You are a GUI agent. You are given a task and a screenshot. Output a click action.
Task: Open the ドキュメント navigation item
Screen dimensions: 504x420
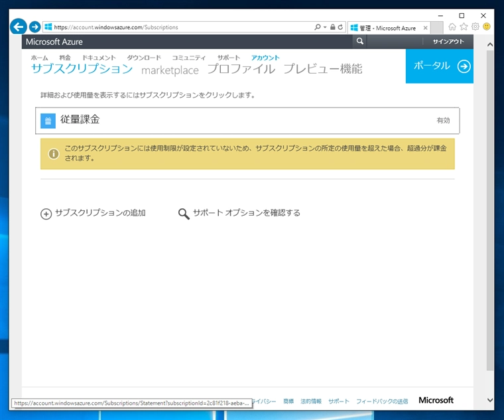coord(99,58)
